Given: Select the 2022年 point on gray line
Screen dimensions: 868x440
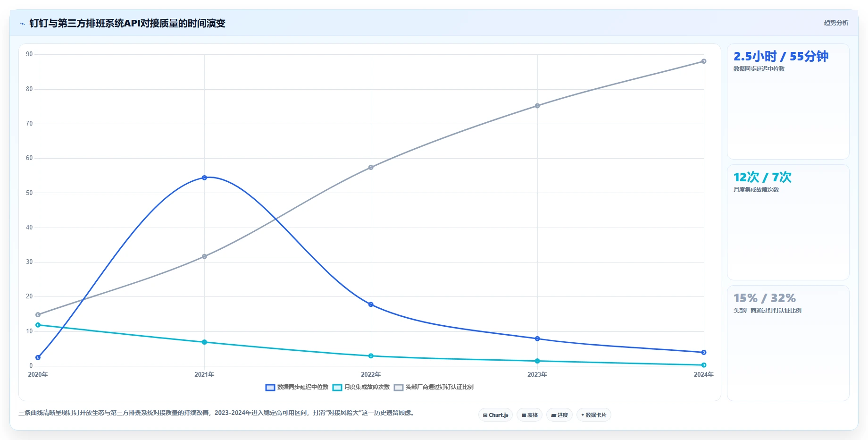Looking at the screenshot, I should coord(371,168).
